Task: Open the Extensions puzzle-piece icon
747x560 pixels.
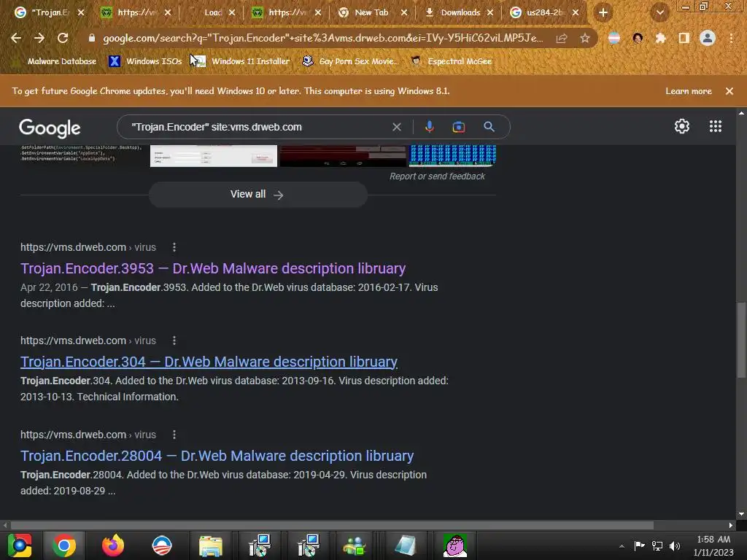Action: click(661, 38)
